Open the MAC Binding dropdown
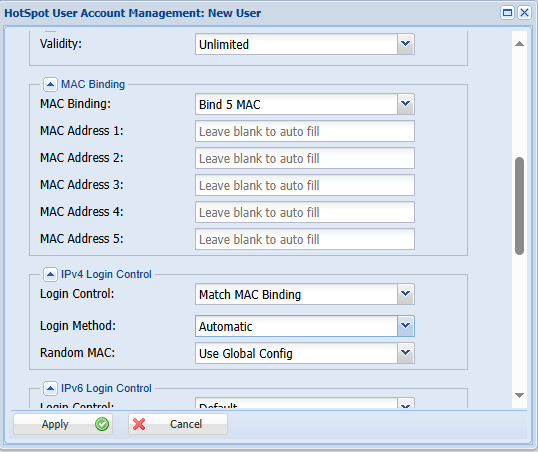Viewport: 538px width, 452px height. click(406, 104)
